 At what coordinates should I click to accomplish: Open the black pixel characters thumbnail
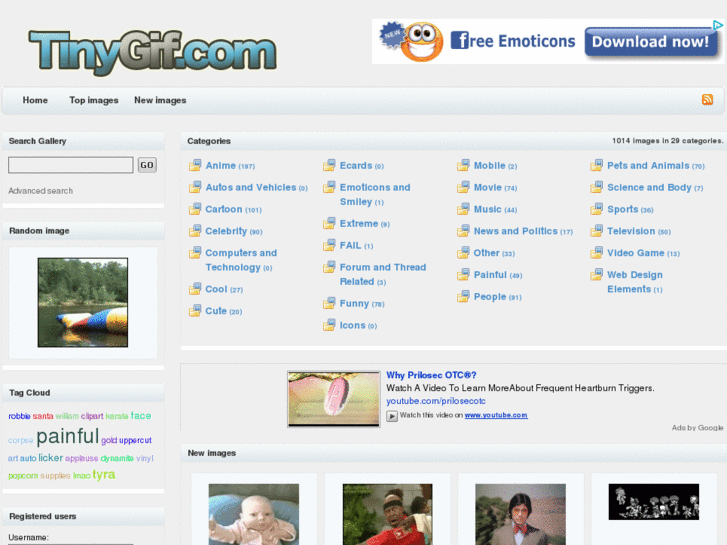pos(654,502)
